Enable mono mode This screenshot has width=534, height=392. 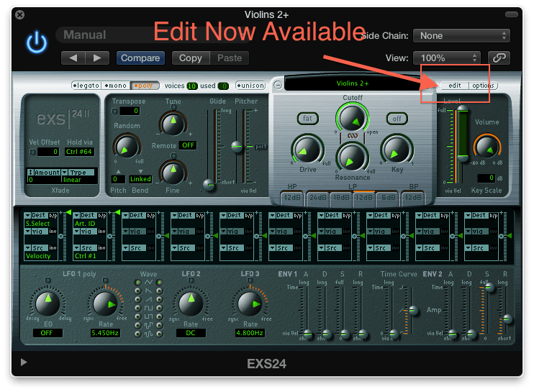[x=116, y=86]
